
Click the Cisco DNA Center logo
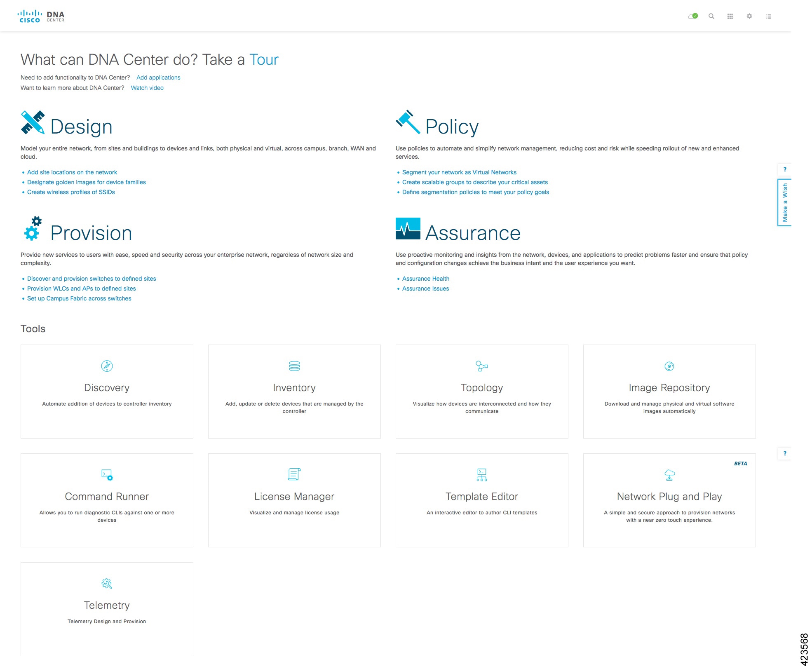[x=41, y=16]
